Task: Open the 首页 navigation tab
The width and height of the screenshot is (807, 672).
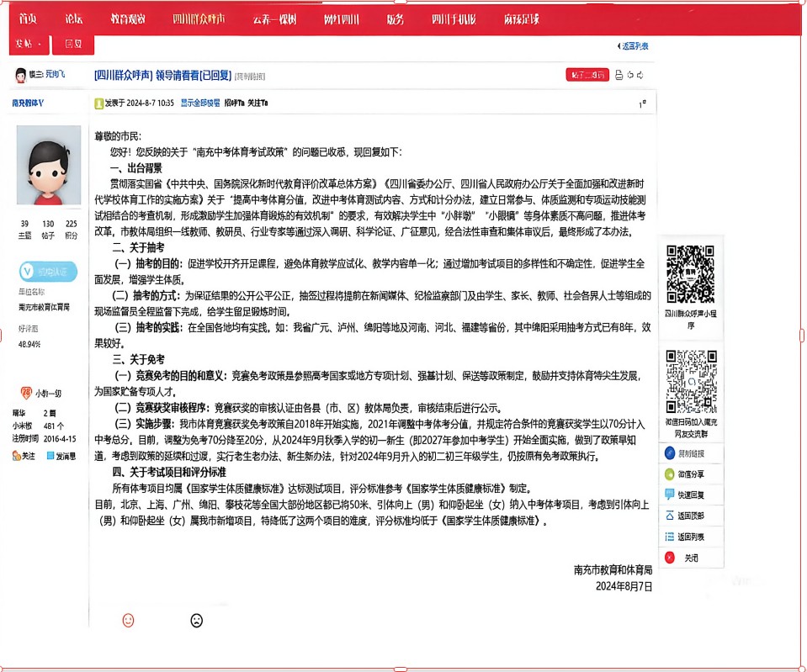Action: coord(28,19)
